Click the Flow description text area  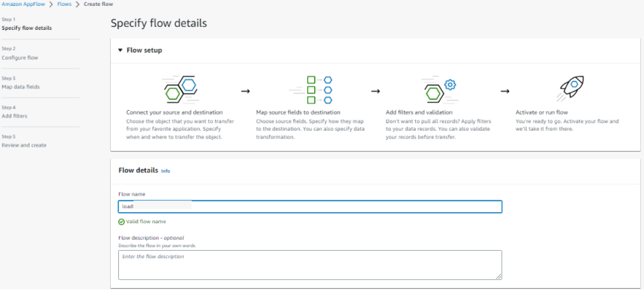310,265
